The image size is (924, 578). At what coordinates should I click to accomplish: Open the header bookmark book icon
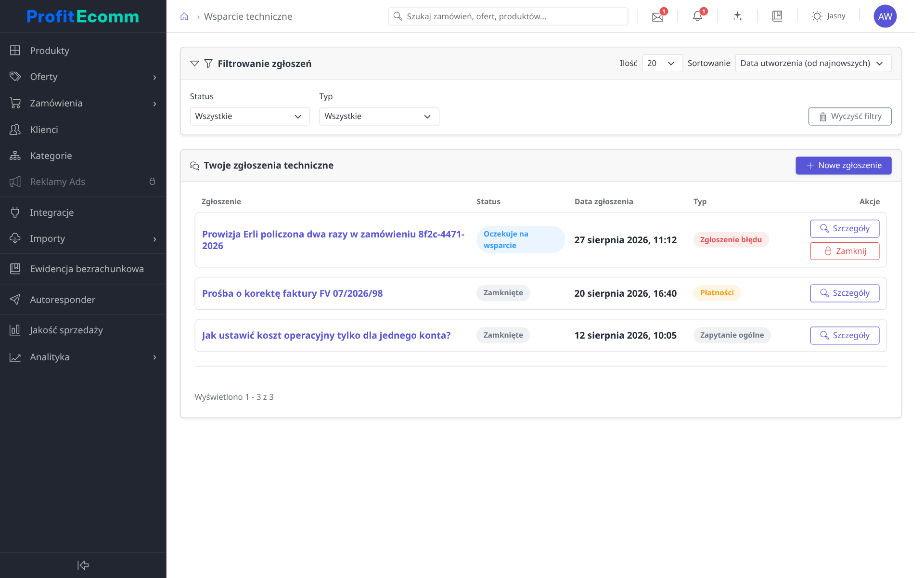[777, 16]
